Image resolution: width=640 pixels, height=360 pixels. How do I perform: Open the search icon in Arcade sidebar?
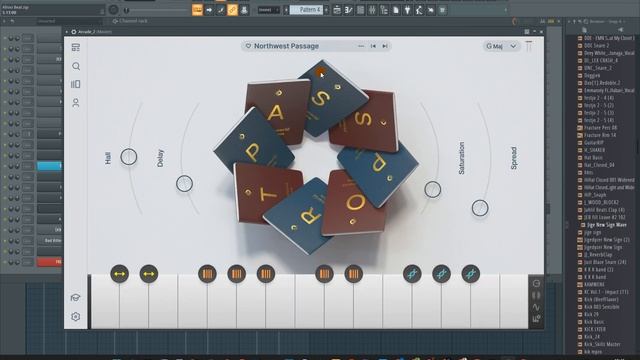(76, 66)
